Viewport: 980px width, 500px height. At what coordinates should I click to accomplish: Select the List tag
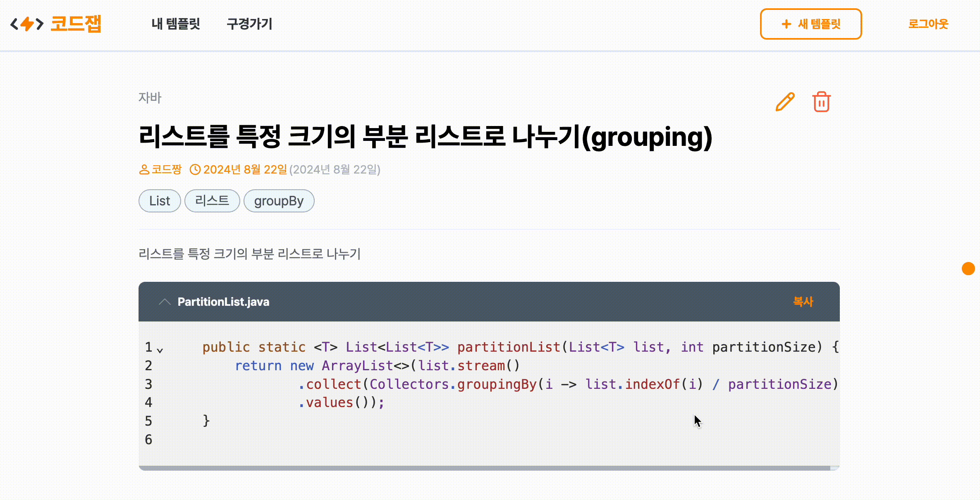tap(160, 201)
